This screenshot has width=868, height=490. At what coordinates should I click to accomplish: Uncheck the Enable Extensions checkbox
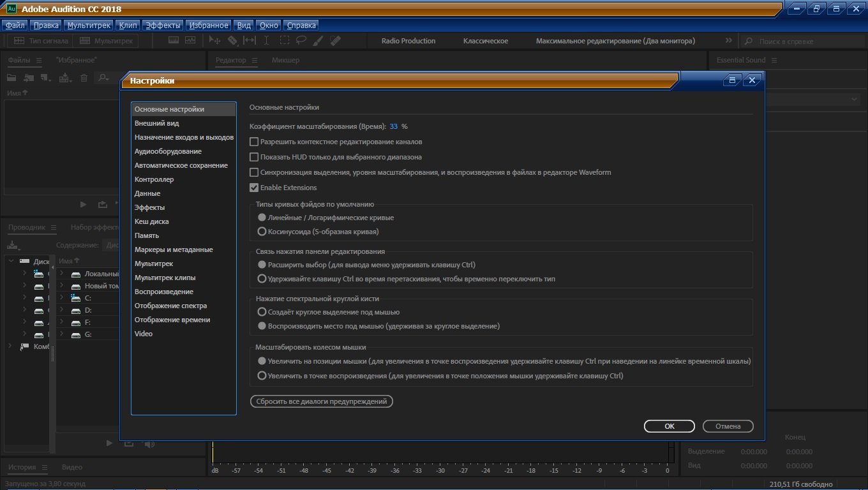(254, 188)
